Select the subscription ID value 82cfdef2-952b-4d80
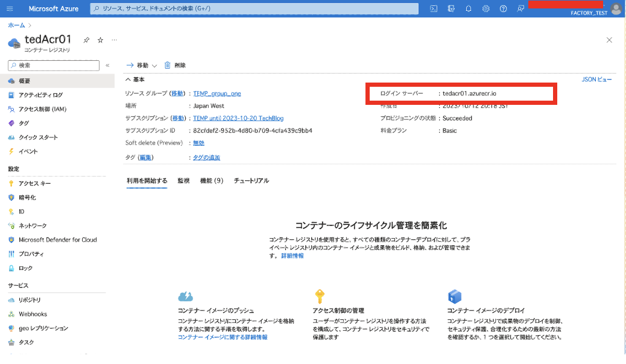 [x=253, y=131]
